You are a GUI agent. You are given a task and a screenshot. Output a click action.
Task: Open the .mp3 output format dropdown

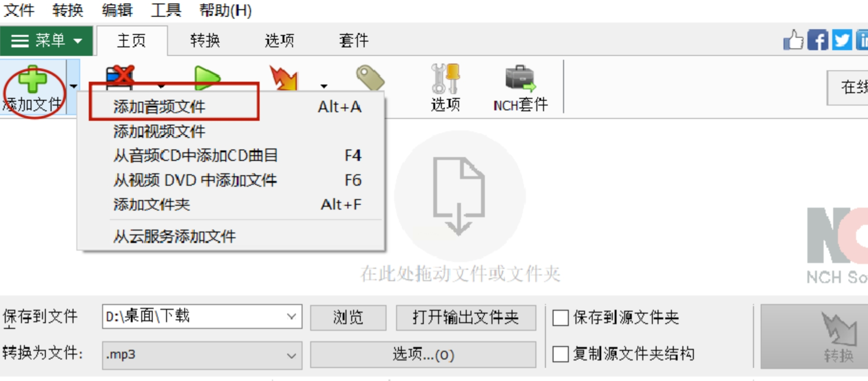click(292, 355)
